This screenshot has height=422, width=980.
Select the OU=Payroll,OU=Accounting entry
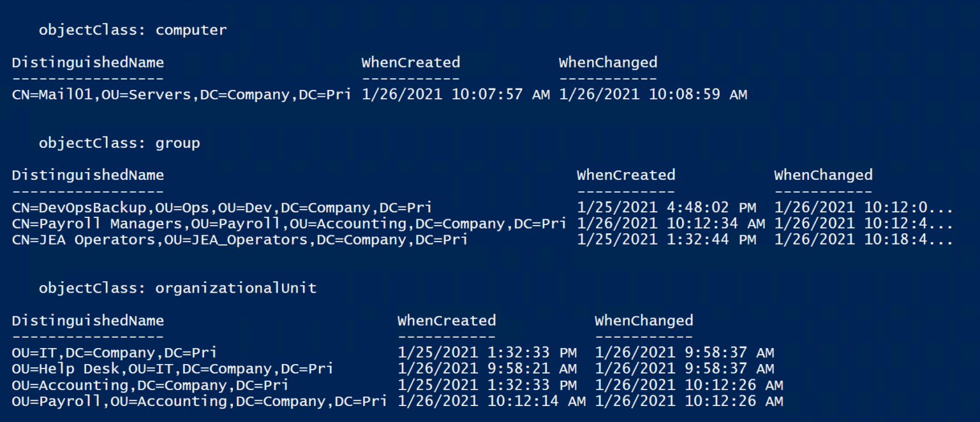coord(199,401)
